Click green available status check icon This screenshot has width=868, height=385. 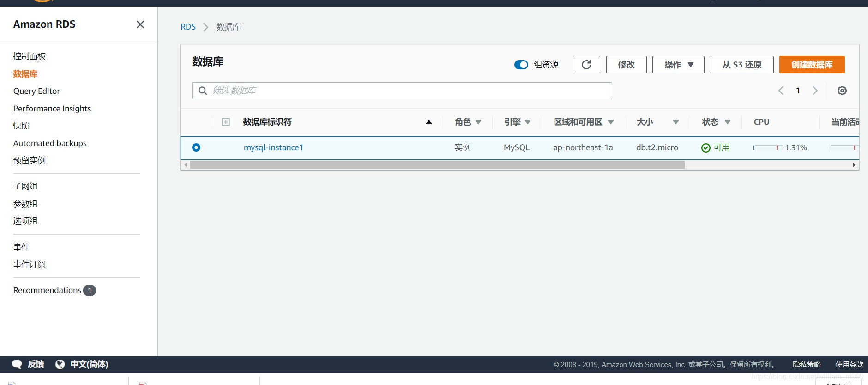click(705, 148)
